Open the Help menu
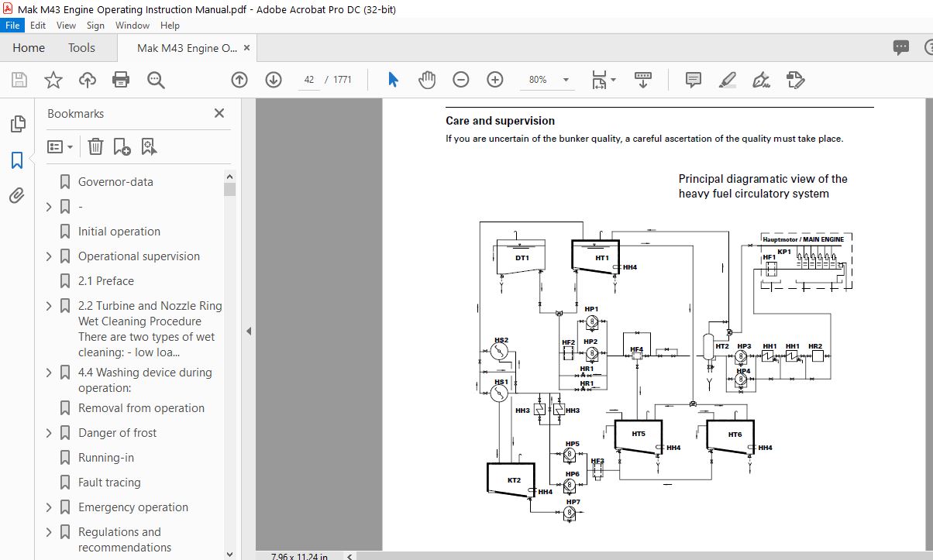The height and width of the screenshot is (560, 933). [x=170, y=26]
